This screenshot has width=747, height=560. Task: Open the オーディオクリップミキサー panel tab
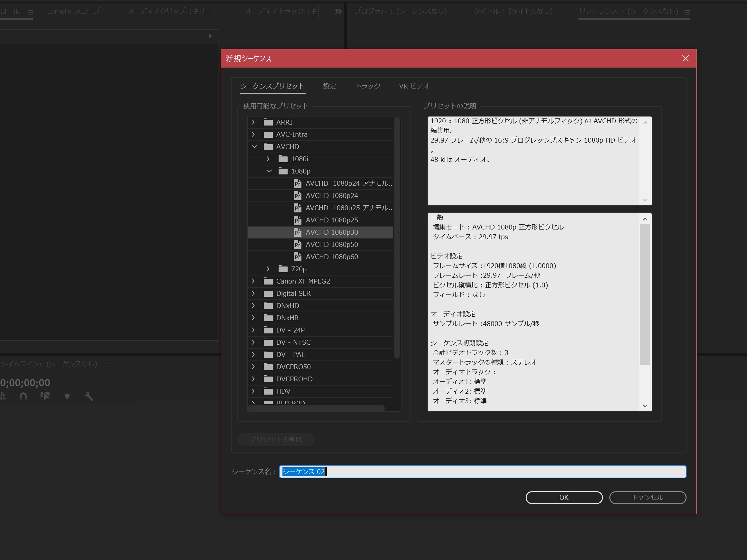(x=172, y=11)
